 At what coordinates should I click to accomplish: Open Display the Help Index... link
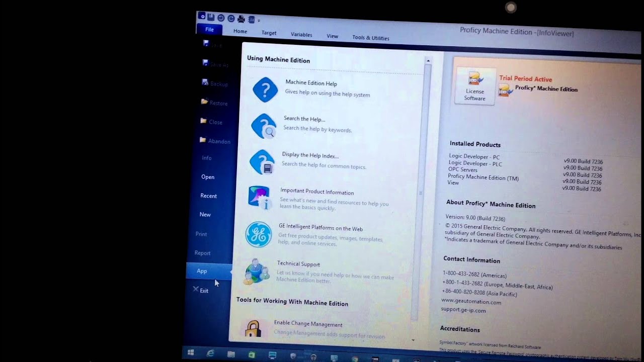(310, 155)
